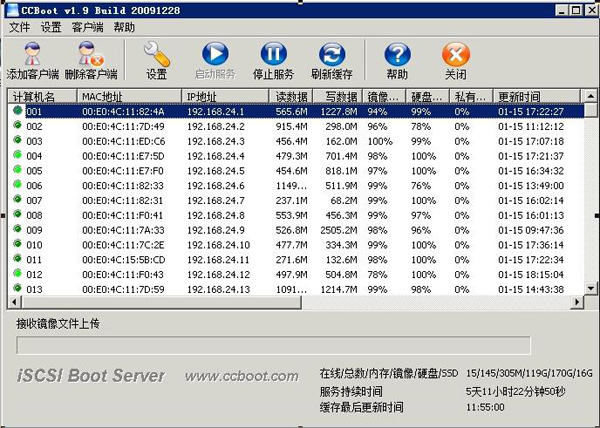Click the green status icon for client 007
The height and width of the screenshot is (428, 600).
click(x=18, y=199)
